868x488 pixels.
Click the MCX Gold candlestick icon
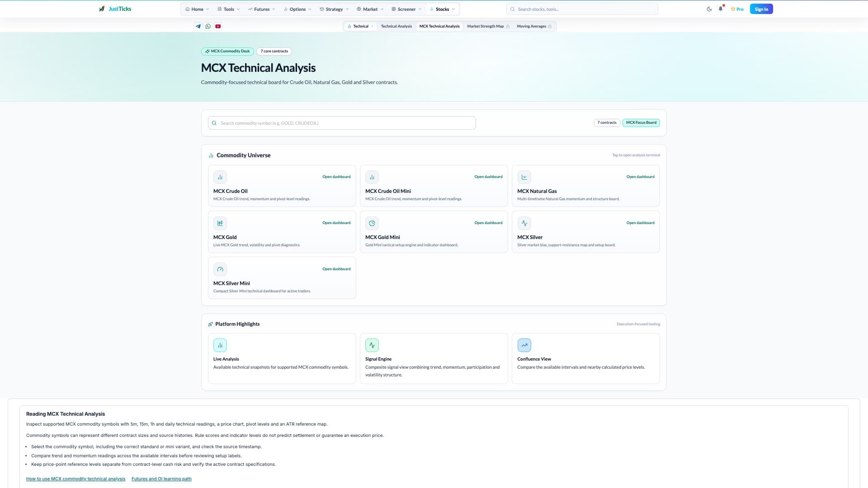click(x=220, y=223)
